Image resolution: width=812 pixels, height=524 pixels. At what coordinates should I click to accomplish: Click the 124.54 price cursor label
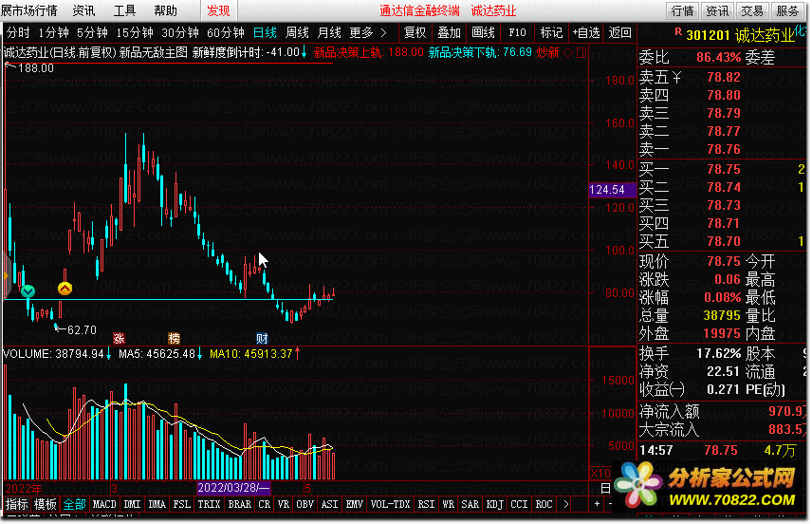(x=613, y=190)
